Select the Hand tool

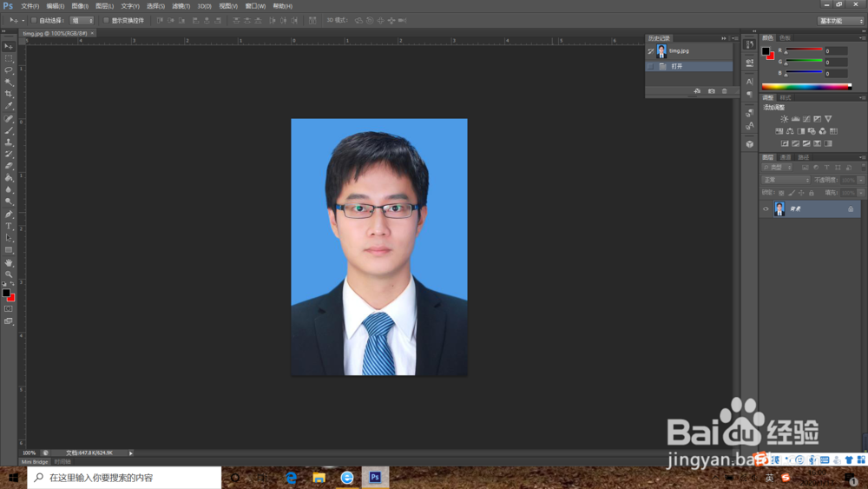(9, 262)
